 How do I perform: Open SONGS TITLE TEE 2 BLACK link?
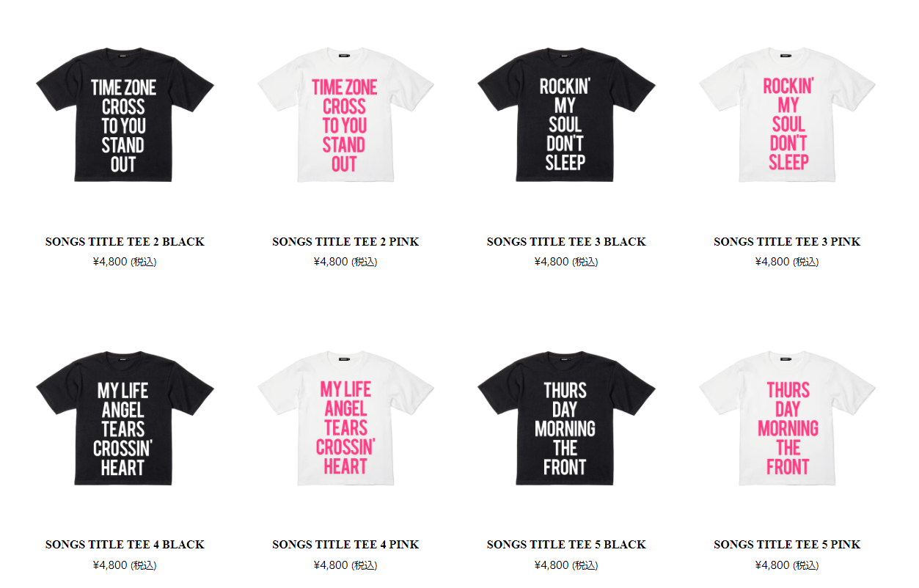[125, 242]
